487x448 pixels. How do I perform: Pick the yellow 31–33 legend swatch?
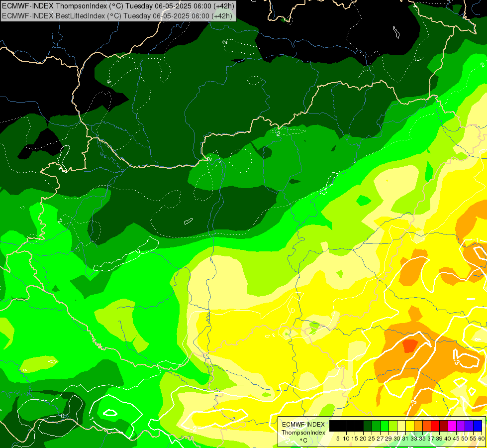[x=410, y=426]
